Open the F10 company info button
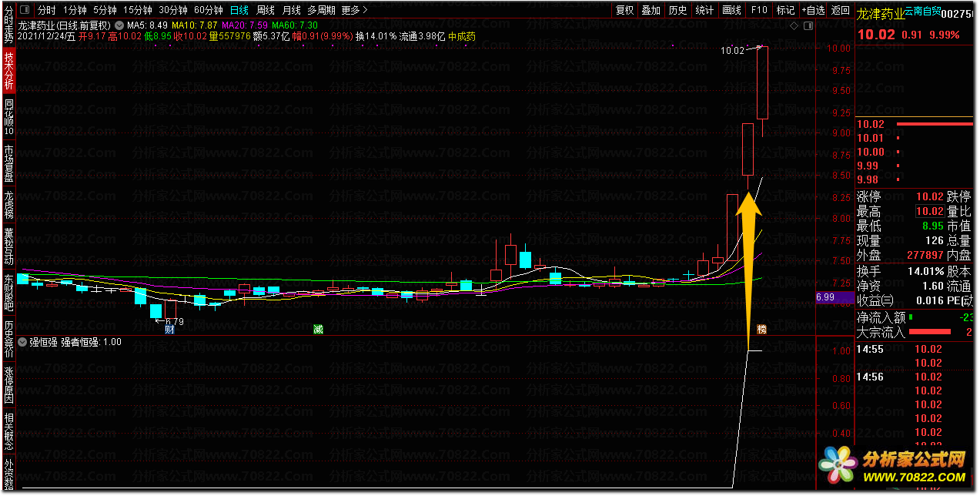The height and width of the screenshot is (496, 980). click(x=759, y=10)
